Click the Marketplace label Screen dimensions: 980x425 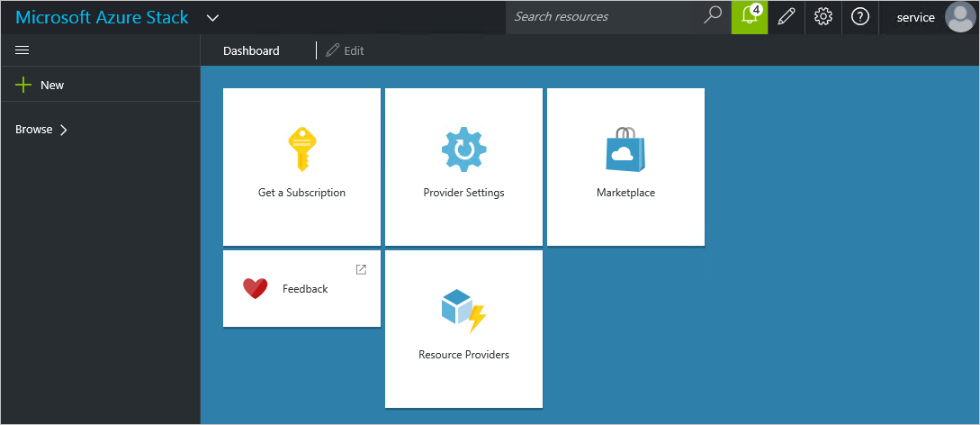(x=625, y=193)
